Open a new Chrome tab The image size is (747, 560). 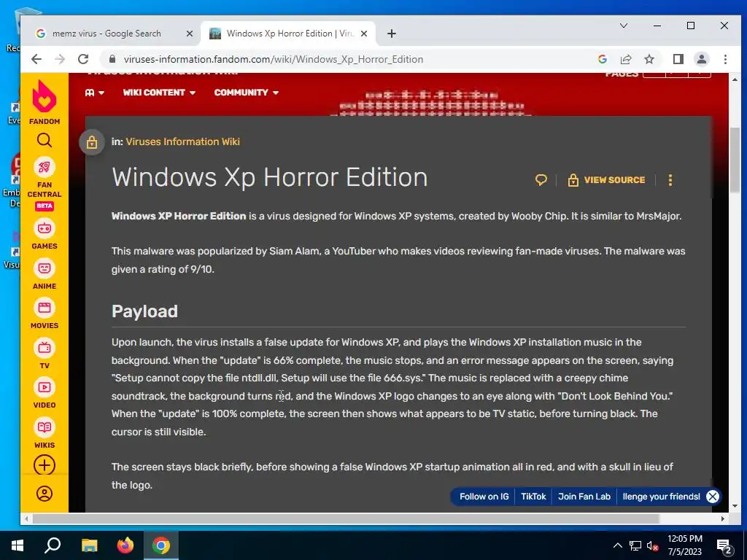click(x=392, y=34)
